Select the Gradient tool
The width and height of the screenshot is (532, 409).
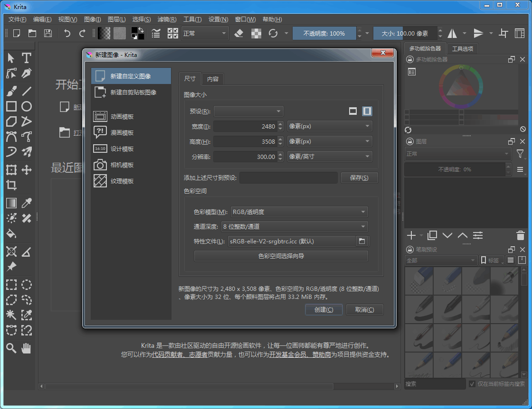(x=11, y=203)
